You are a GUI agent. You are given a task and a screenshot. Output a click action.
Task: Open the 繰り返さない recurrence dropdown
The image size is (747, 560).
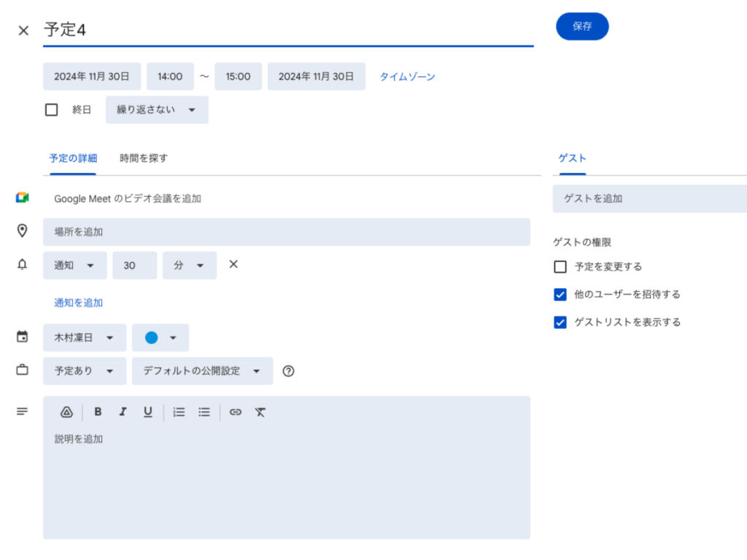pos(156,109)
